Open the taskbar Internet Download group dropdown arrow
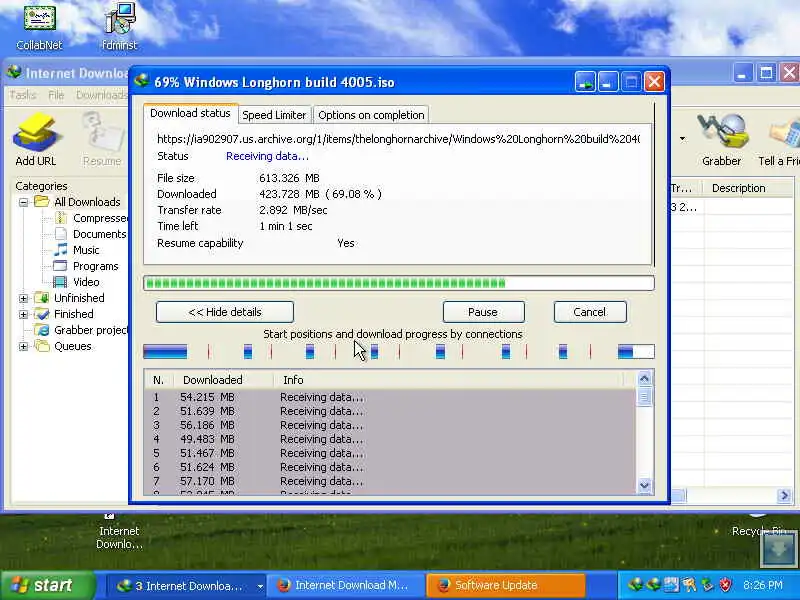800x600 pixels. pyautogui.click(x=260, y=586)
